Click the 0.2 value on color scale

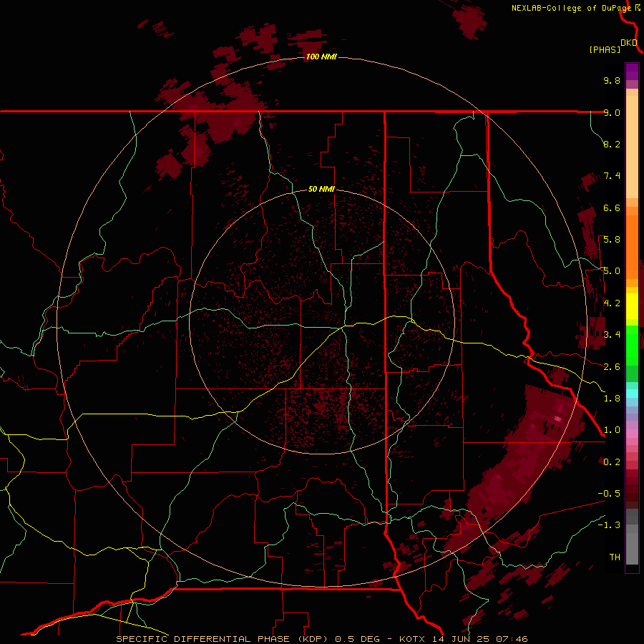coord(612,462)
